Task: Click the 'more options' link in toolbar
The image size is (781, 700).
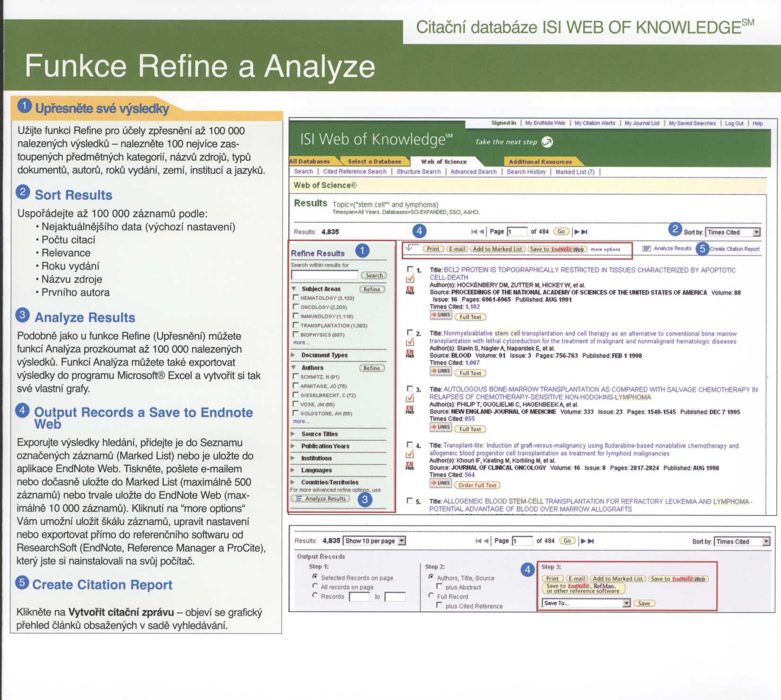Action: pyautogui.click(x=605, y=249)
